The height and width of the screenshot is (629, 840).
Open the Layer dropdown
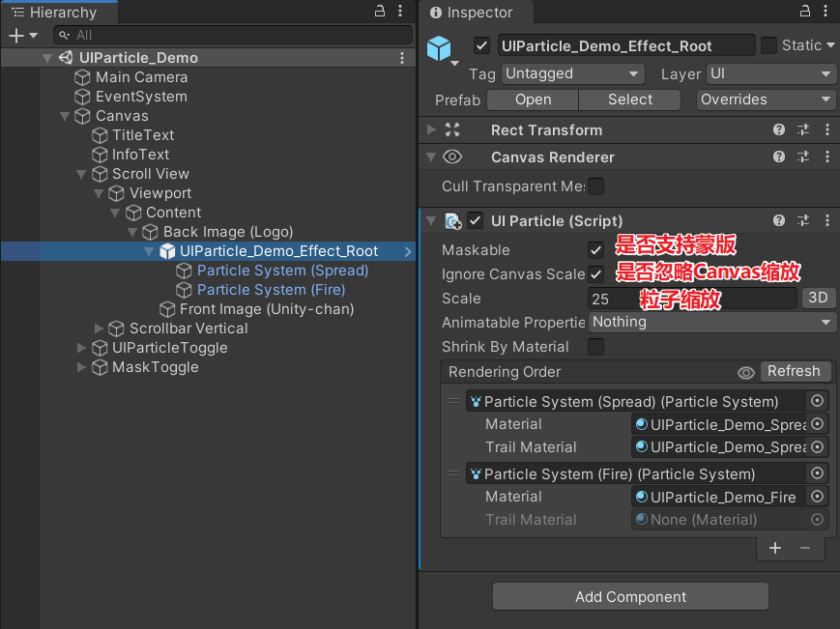(x=771, y=73)
